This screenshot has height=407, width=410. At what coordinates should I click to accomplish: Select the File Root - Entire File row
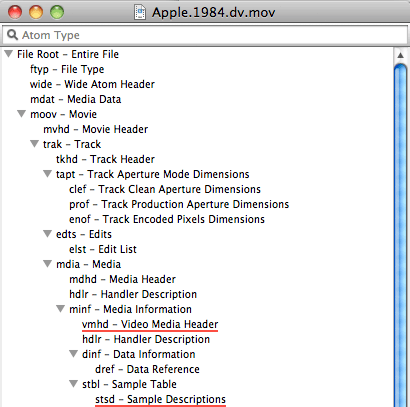68,54
